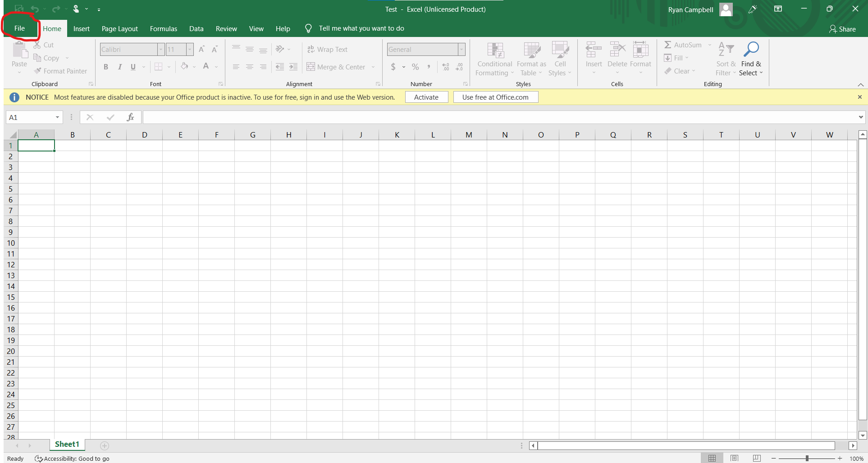The width and height of the screenshot is (868, 463).
Task: Open Format as Table
Action: pyautogui.click(x=531, y=59)
